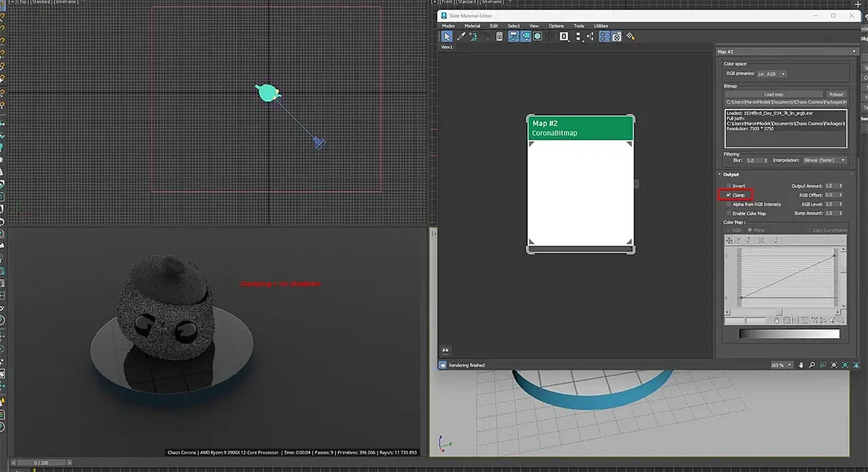Click the Load map button
Image resolution: width=868 pixels, height=472 pixels.
point(773,94)
